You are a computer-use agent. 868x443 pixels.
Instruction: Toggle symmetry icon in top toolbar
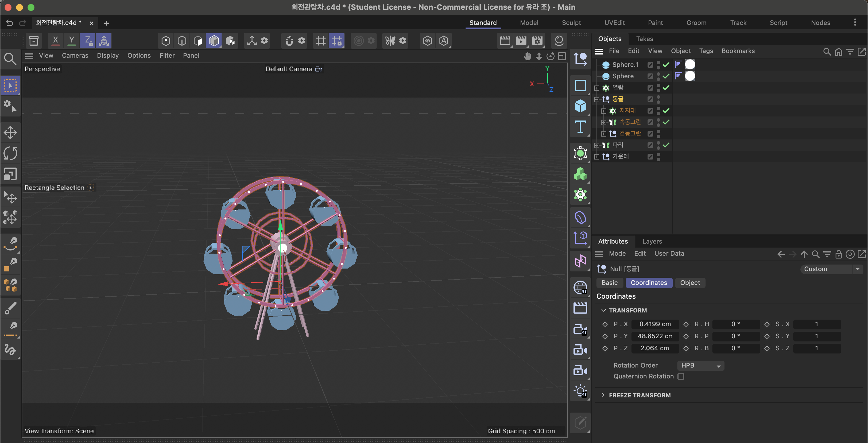[x=390, y=41]
